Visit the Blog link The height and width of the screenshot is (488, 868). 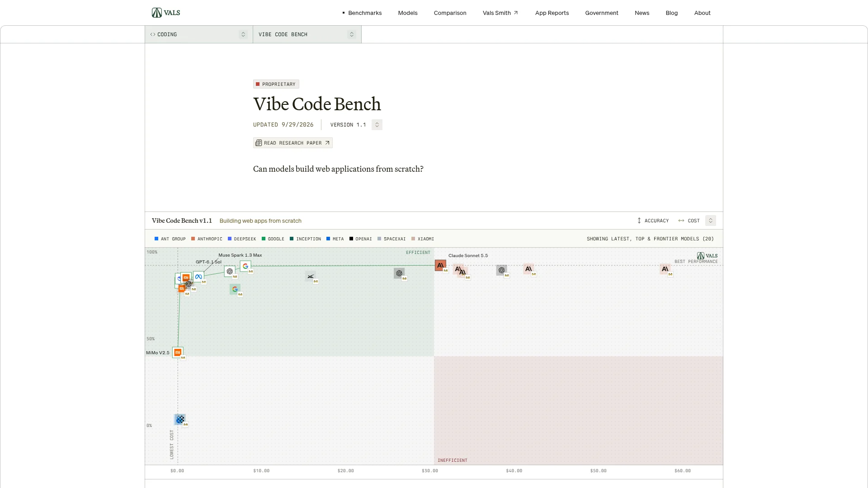(672, 13)
